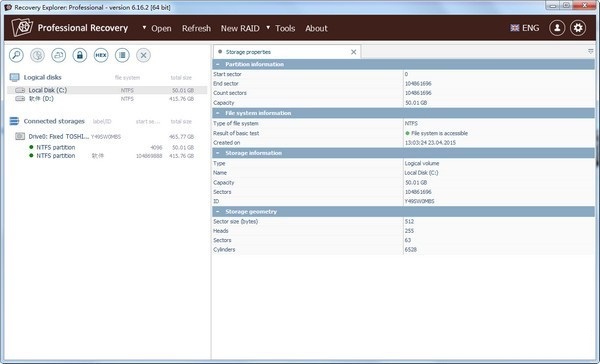
Task: Click the disk image icon in the toolbar
Action: tap(59, 55)
